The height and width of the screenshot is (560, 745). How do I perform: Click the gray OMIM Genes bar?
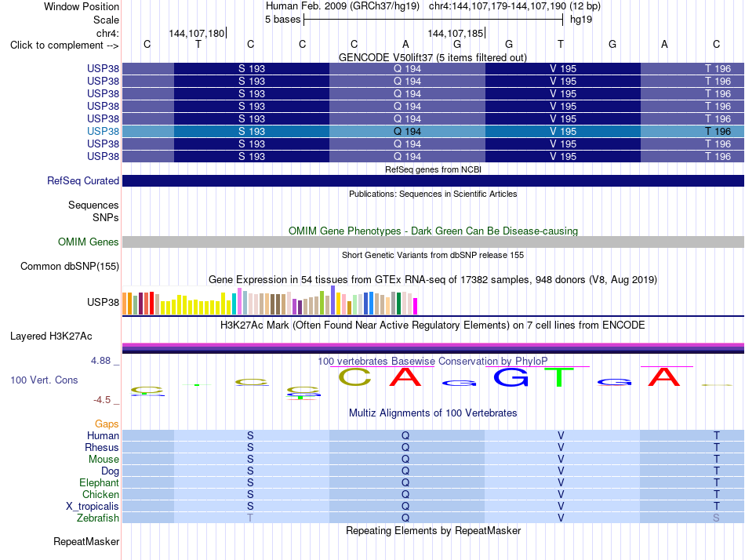434,242
